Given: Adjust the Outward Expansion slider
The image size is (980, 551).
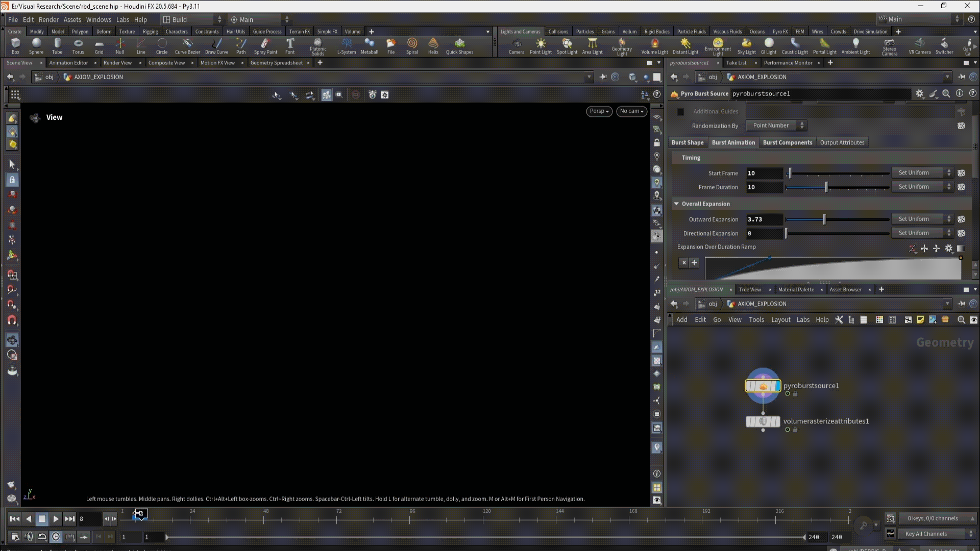Looking at the screenshot, I should pyautogui.click(x=824, y=219).
